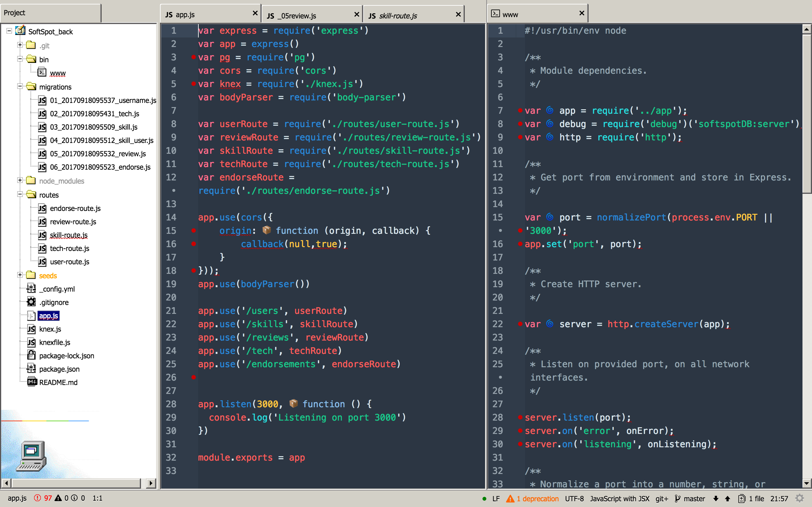The width and height of the screenshot is (812, 507).
Task: Collapse the migrations folder
Action: pos(20,86)
